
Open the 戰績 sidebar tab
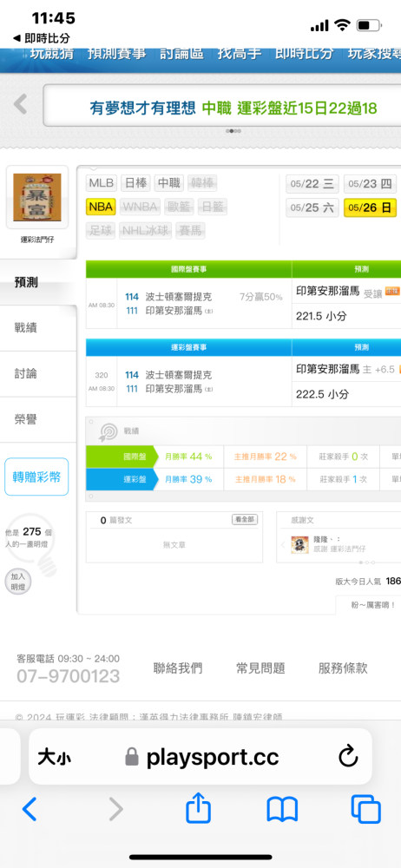click(x=38, y=328)
